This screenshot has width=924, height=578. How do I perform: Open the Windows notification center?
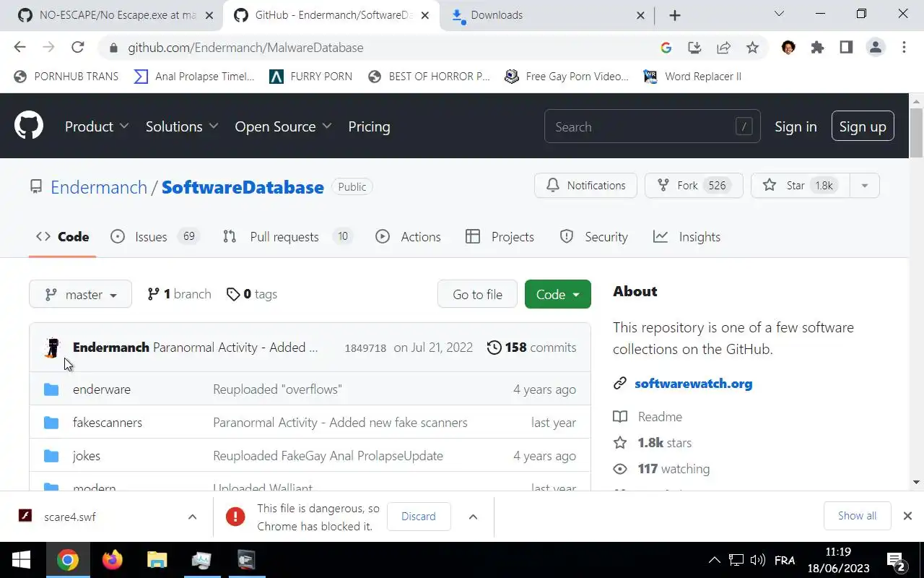896,561
